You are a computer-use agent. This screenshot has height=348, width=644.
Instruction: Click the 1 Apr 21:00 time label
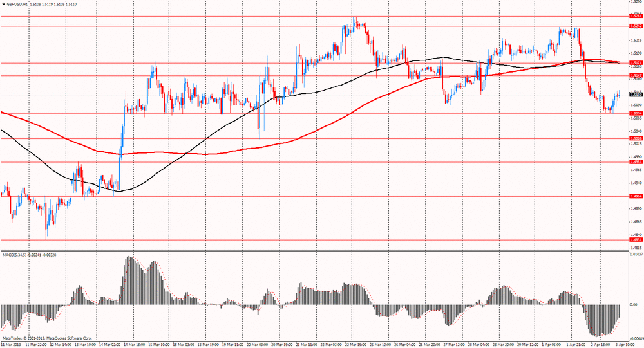click(x=575, y=345)
